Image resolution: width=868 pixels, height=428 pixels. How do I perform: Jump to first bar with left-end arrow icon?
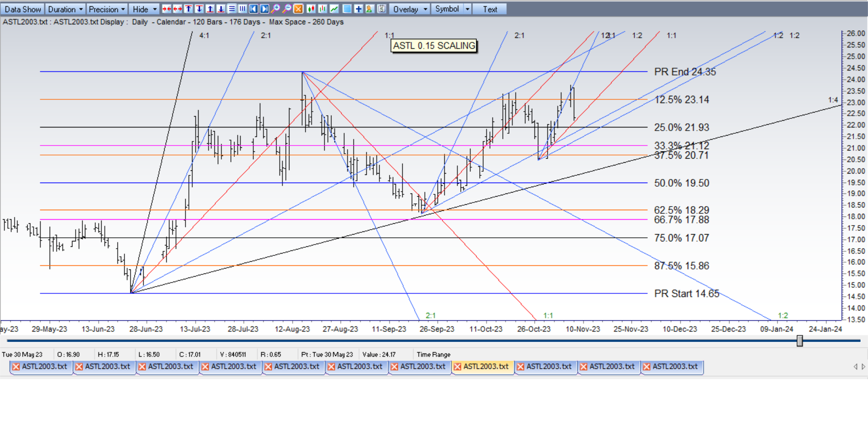(x=253, y=9)
